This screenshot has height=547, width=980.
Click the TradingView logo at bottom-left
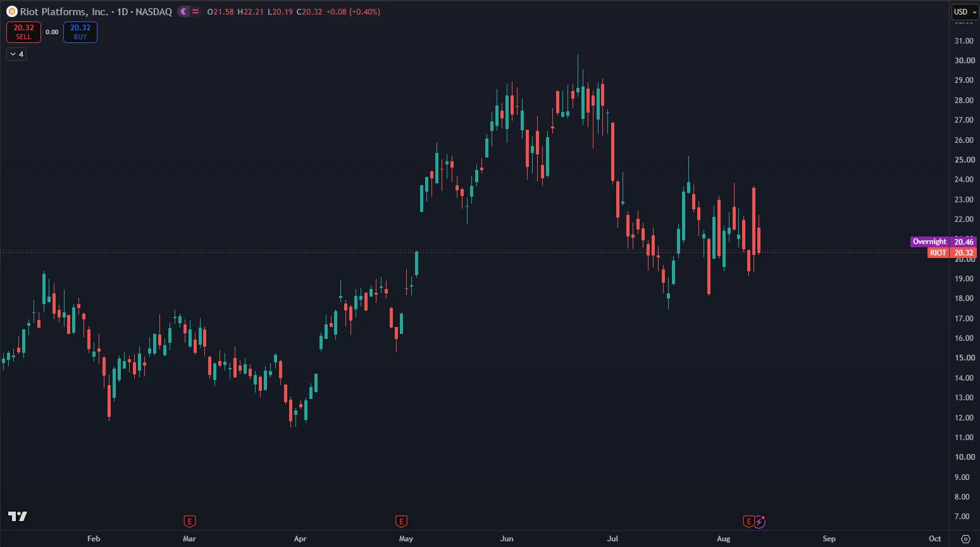18,516
